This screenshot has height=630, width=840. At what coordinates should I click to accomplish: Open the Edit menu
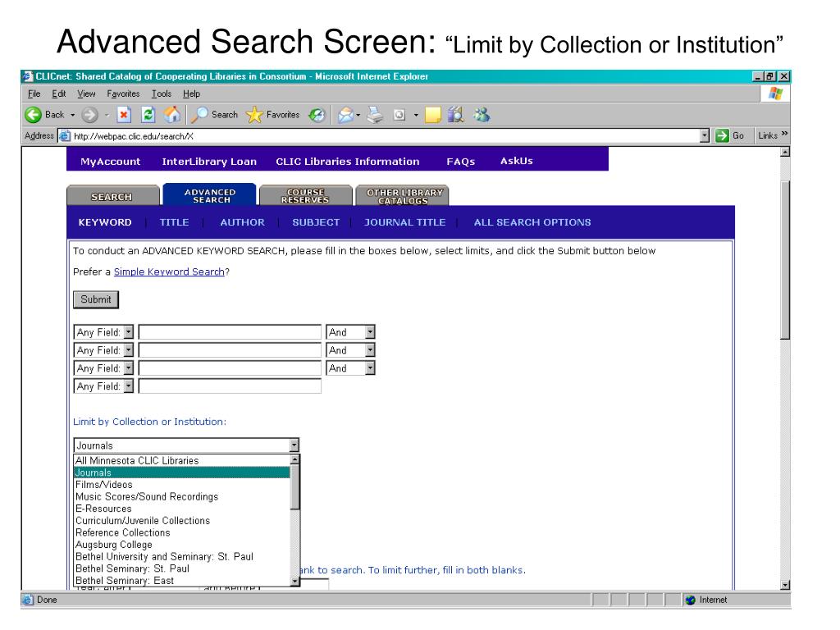(x=58, y=94)
